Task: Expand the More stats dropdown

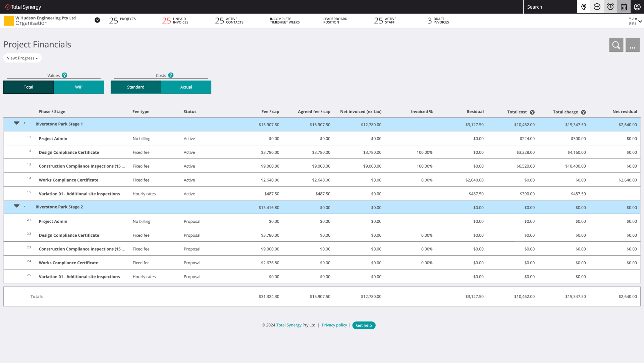Action: [x=635, y=20]
